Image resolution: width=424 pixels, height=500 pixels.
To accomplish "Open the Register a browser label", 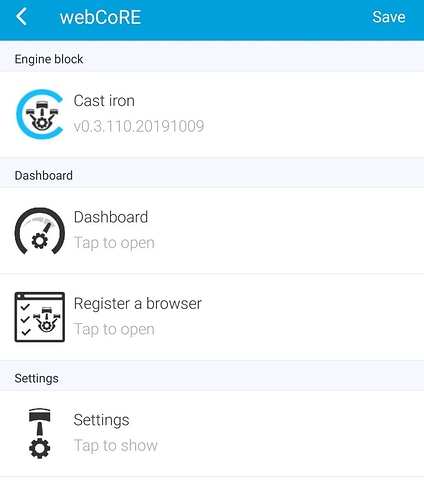I will (x=138, y=304).
